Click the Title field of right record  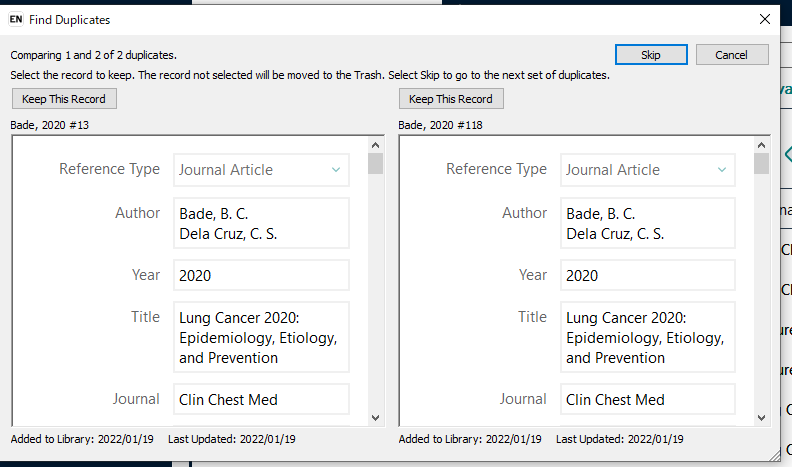tap(648, 337)
